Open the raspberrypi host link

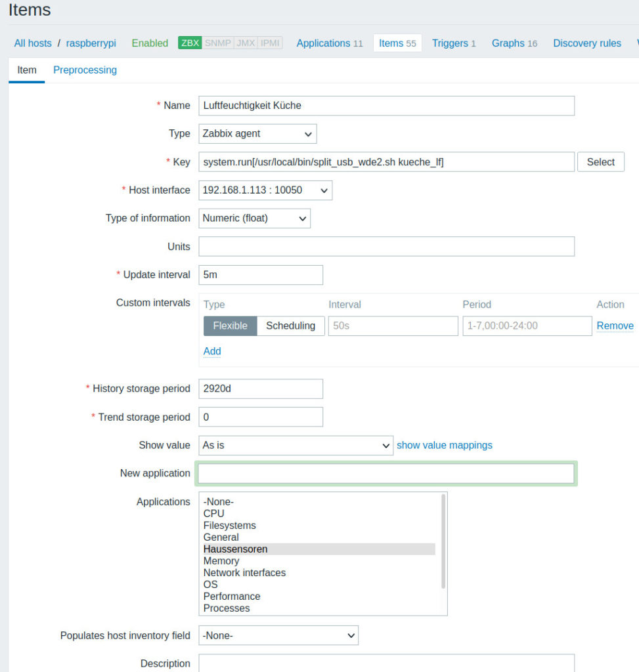[91, 43]
